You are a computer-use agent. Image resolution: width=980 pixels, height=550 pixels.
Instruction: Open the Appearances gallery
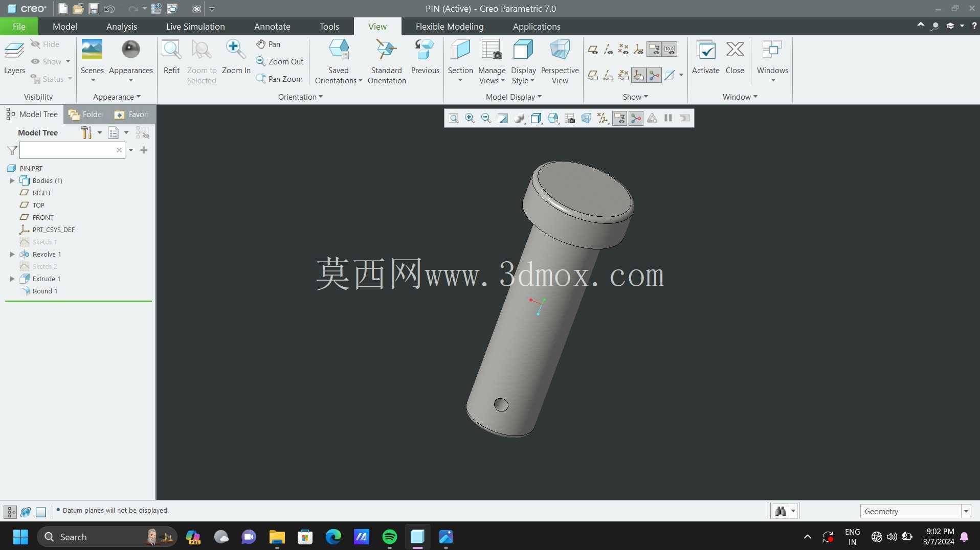(131, 60)
